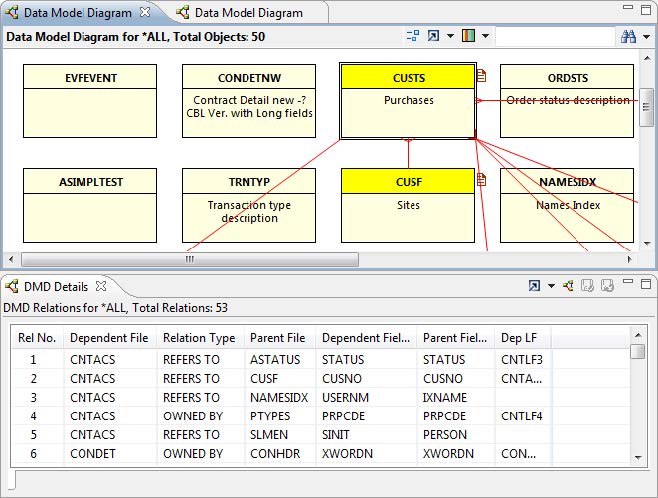Image resolution: width=658 pixels, height=498 pixels.
Task: Click the diagram horizontal scrollbar thumb
Action: click(190, 259)
